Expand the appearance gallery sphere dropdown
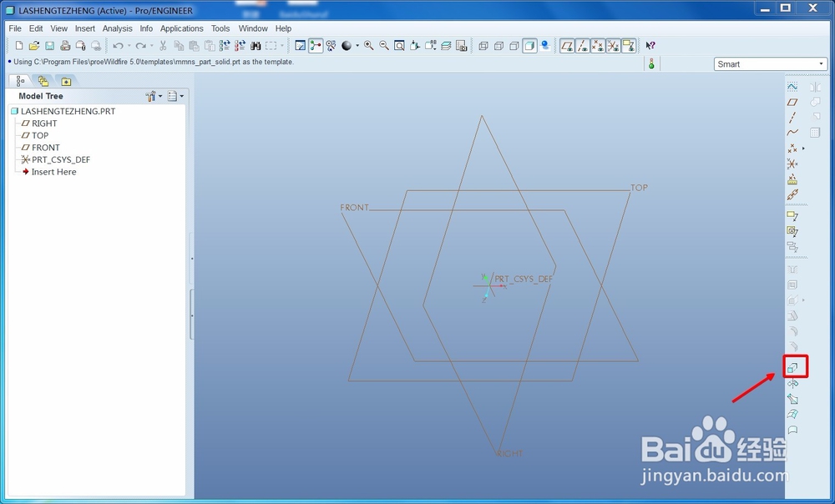 click(357, 46)
